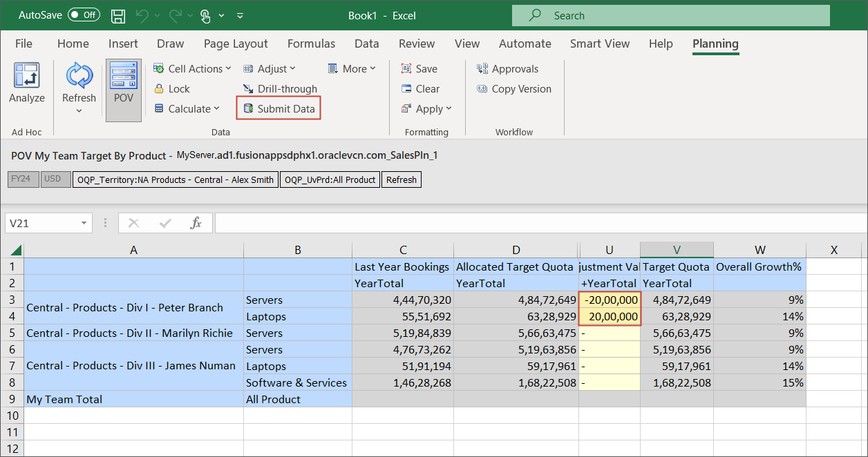This screenshot has width=868, height=457.
Task: Click Last Year Bookings value 5,19,84,839
Action: [403, 333]
